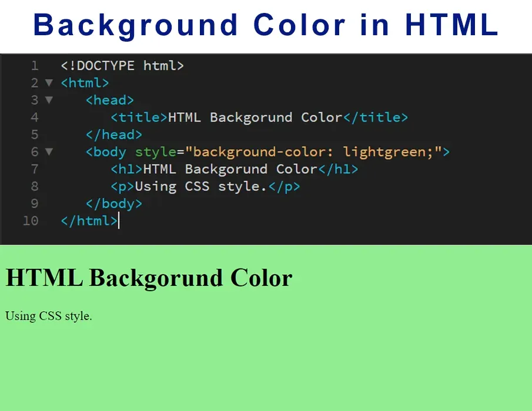Collapse the html tag fold arrow
Image resolution: width=532 pixels, height=411 pixels.
pos(49,83)
